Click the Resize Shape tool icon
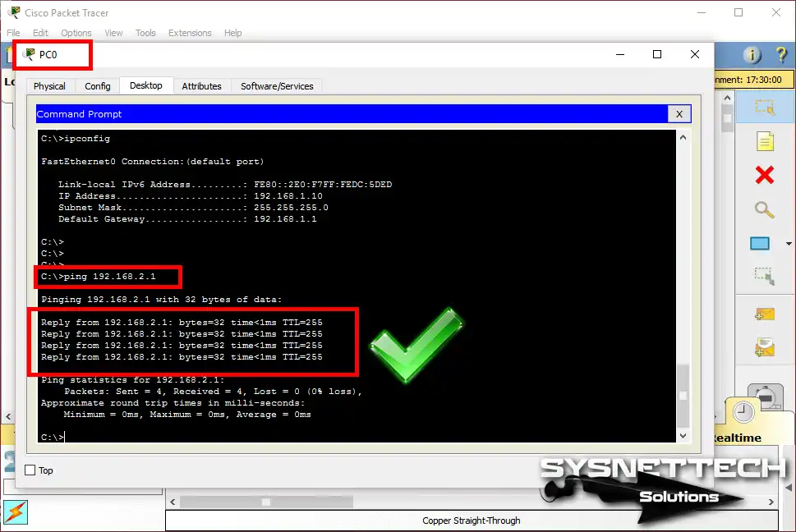This screenshot has width=796, height=532. tap(764, 276)
